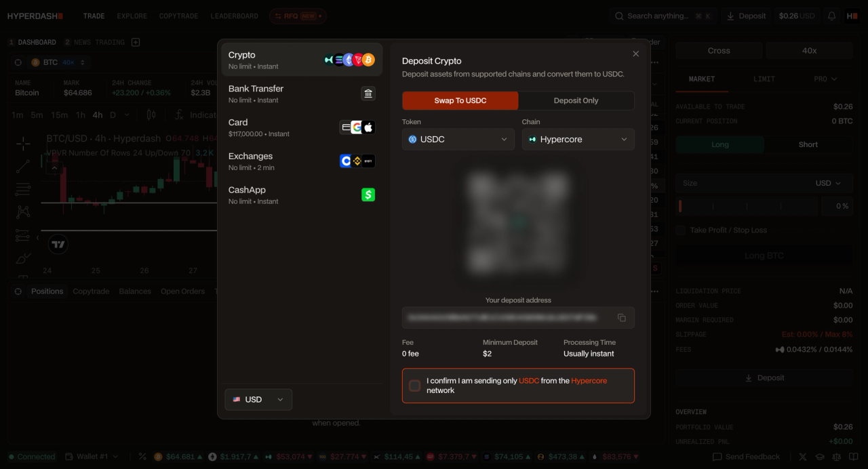The width and height of the screenshot is (868, 469).
Task: Click the icon left of Positions tab
Action: click(18, 291)
